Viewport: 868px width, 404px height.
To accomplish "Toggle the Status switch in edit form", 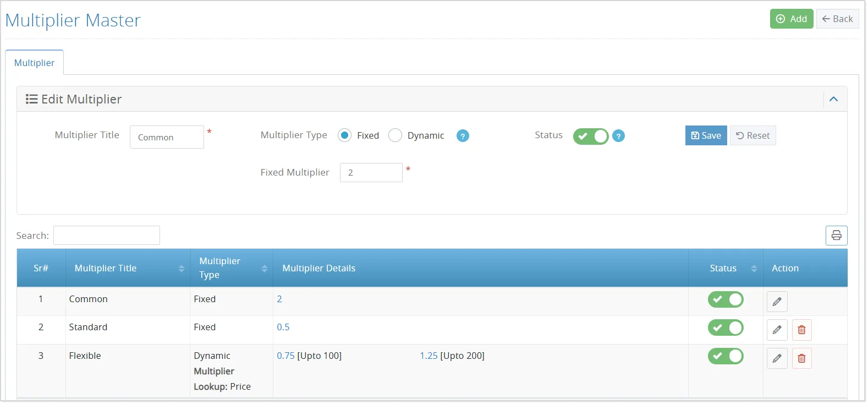I will tap(591, 136).
